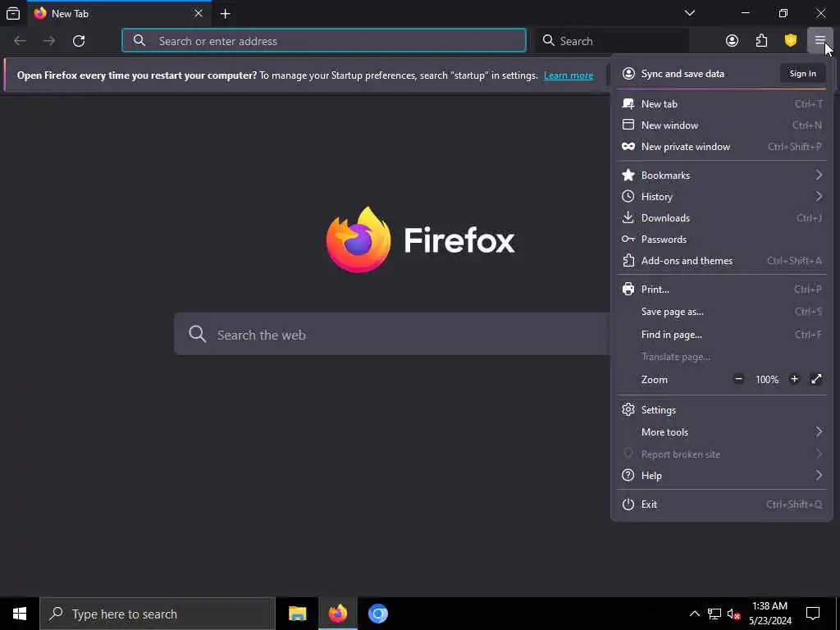Reset zoom via 100% label
This screenshot has width=840, height=630.
point(767,380)
